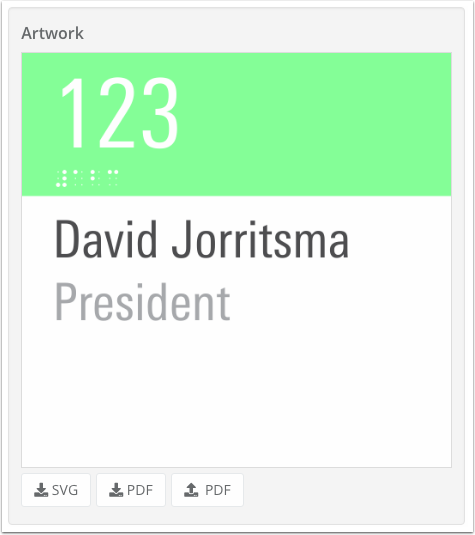Viewport: 475px width, 535px height.
Task: Click the SVG text label
Action: (65, 490)
